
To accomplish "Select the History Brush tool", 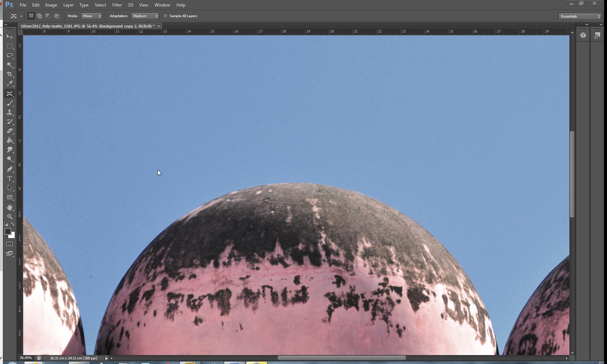I will tap(10, 122).
